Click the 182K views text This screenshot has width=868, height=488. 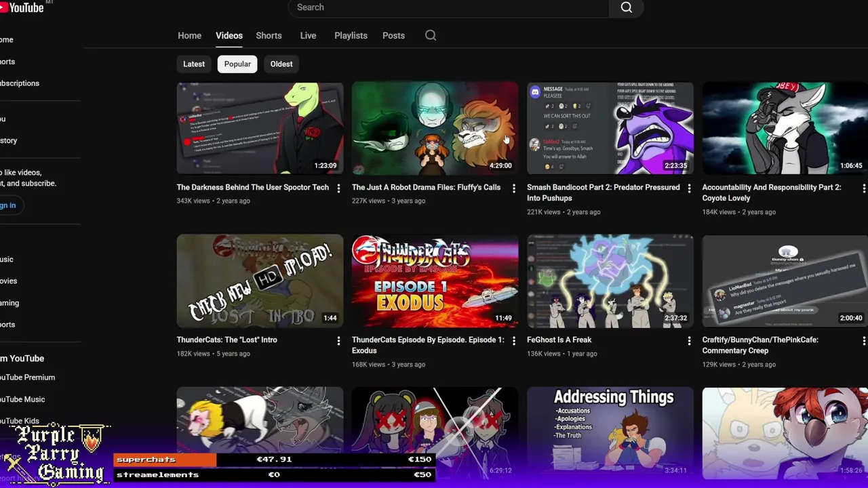pos(193,353)
